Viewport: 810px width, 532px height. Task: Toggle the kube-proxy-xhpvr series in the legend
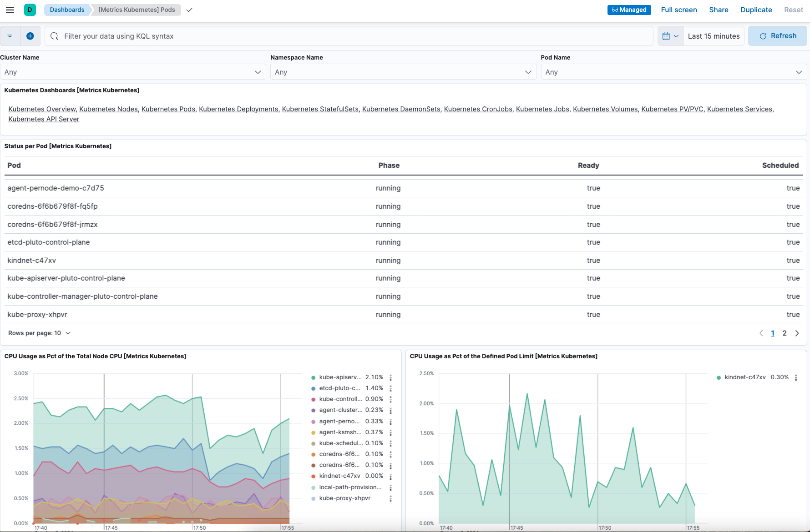[344, 498]
